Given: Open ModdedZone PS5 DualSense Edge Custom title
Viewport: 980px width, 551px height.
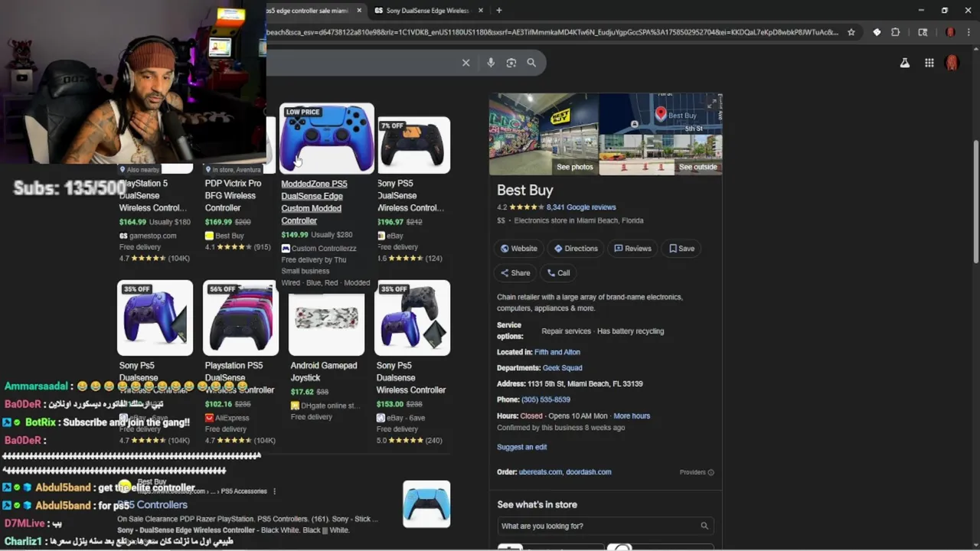Looking at the screenshot, I should (x=314, y=202).
